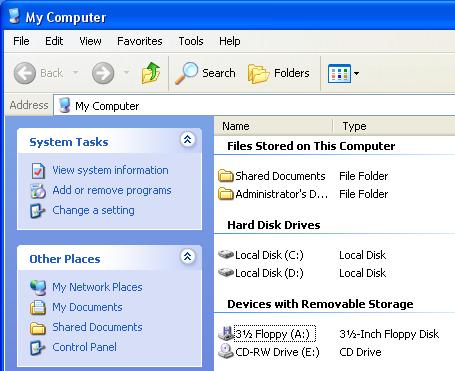455x371 pixels.
Task: Open the Back history dropdown arrow
Action: click(76, 72)
